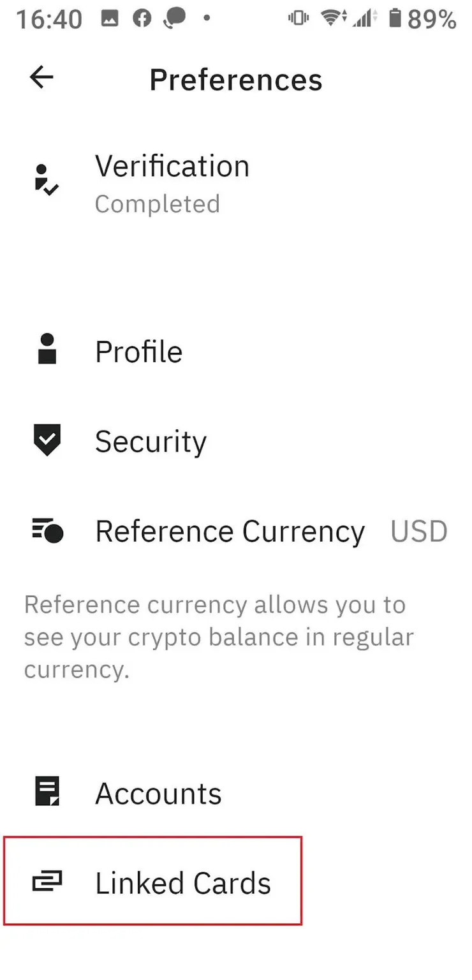The image size is (472, 980).
Task: Tap the Accounts document icon
Action: click(47, 792)
